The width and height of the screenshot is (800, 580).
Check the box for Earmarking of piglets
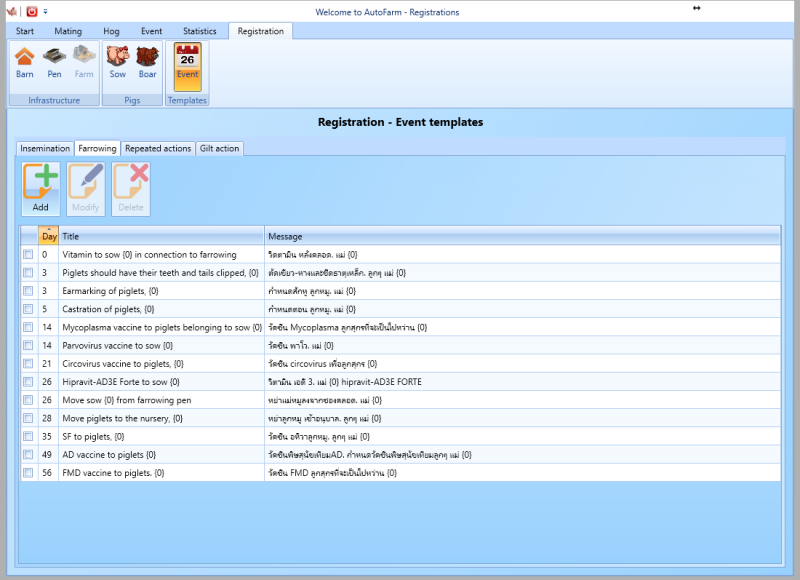point(28,291)
